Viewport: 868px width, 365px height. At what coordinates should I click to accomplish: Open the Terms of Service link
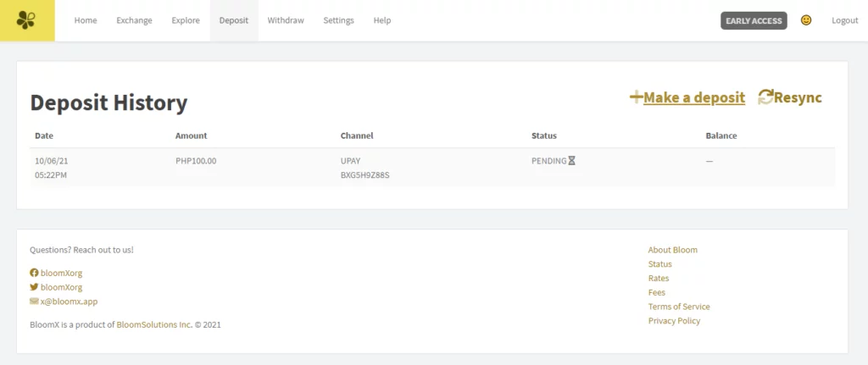coord(679,307)
